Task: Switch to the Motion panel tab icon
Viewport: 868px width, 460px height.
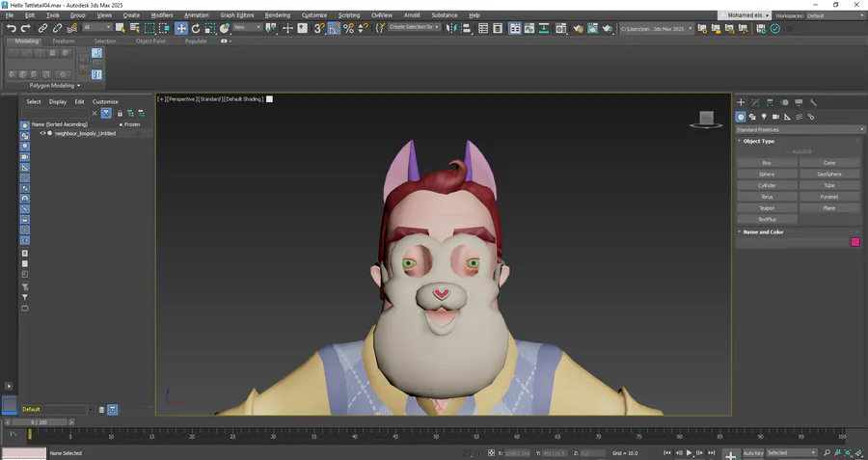Action: coord(784,102)
